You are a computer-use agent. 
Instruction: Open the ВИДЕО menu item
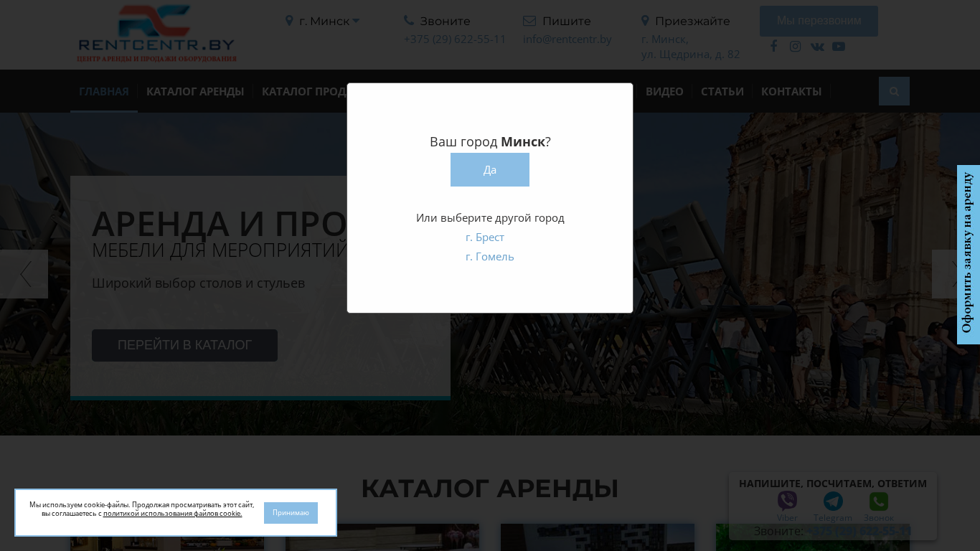coord(664,91)
